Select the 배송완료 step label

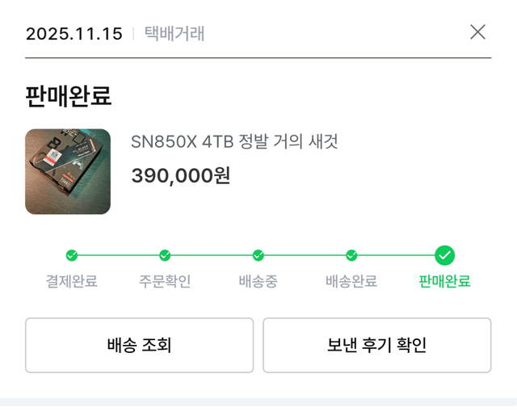click(x=351, y=282)
